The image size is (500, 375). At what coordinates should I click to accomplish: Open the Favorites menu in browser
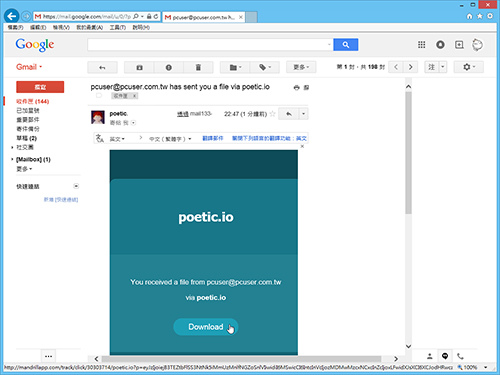89,27
